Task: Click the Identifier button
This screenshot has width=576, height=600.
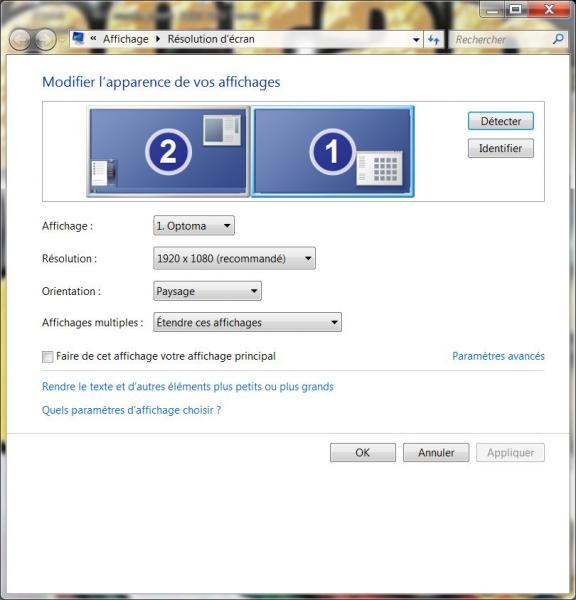Action: [x=501, y=148]
